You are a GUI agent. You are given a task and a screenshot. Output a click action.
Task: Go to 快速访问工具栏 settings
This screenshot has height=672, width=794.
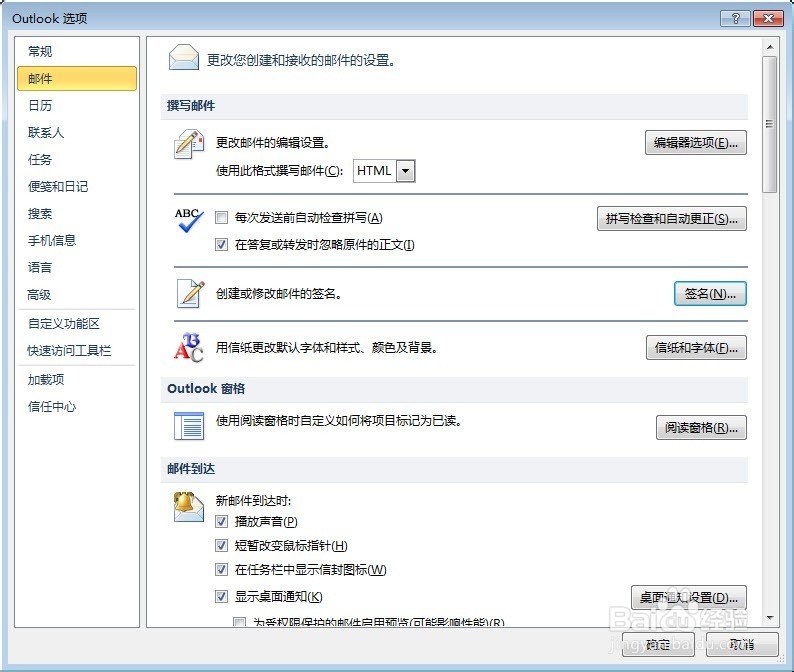(77, 350)
